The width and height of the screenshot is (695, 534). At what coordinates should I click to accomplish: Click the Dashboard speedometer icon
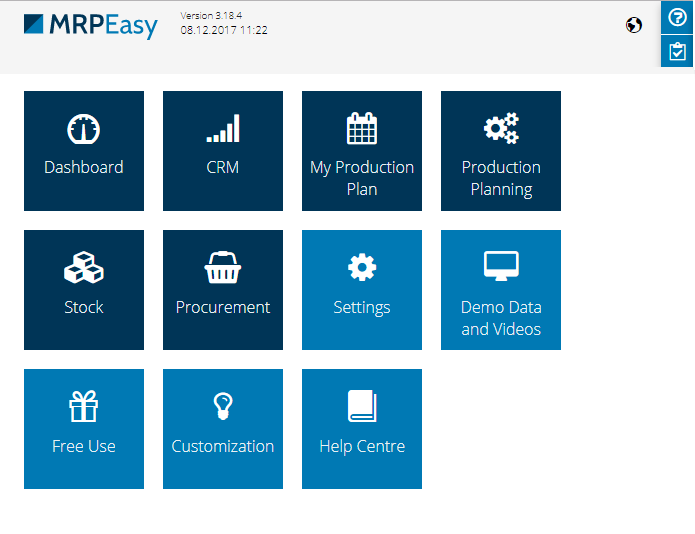tap(83, 129)
